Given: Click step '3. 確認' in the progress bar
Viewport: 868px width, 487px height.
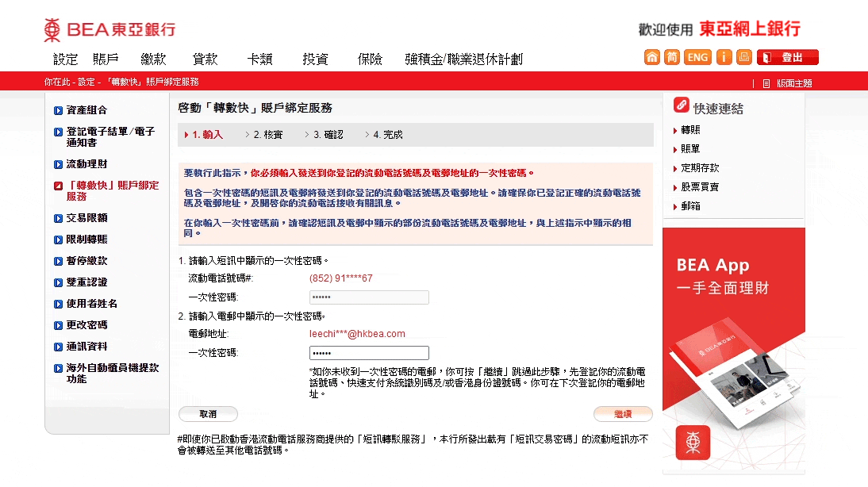Looking at the screenshot, I should [328, 135].
